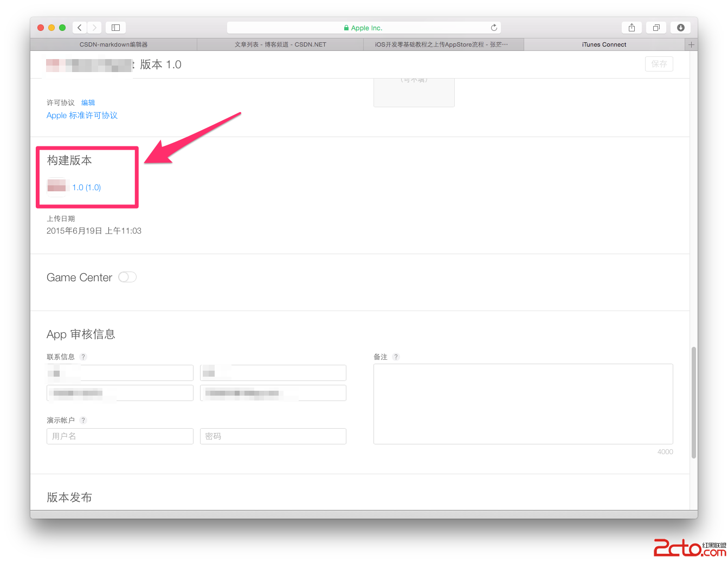Select the iTunes Connect tab
This screenshot has width=728, height=562.
point(604,44)
